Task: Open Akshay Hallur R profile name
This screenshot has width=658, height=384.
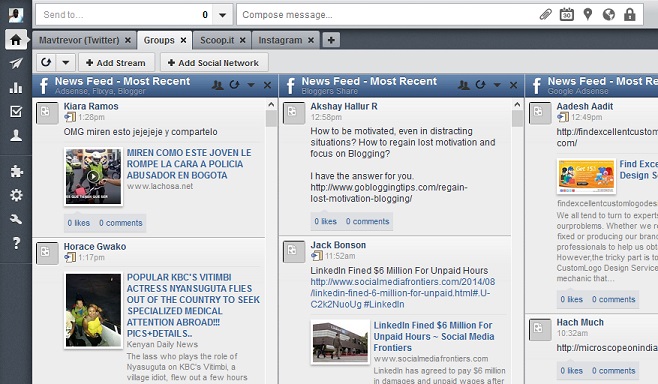Action: pyautogui.click(x=344, y=106)
